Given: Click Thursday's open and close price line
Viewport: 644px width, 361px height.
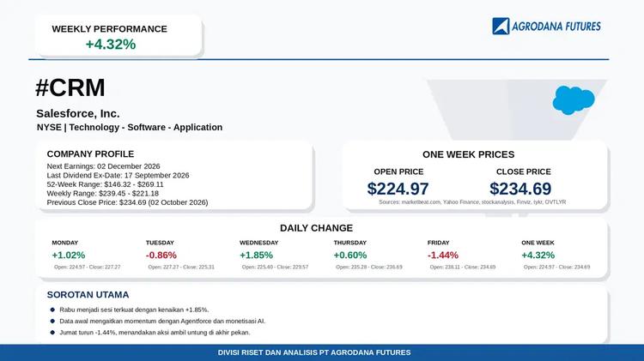Looking at the screenshot, I should [369, 267].
